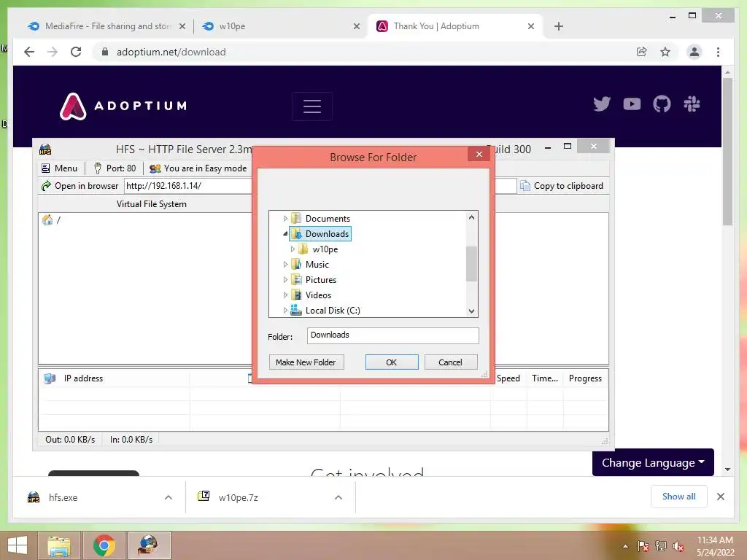Open the Windows Start button
Screen dimensions: 747x560
(x=18, y=545)
